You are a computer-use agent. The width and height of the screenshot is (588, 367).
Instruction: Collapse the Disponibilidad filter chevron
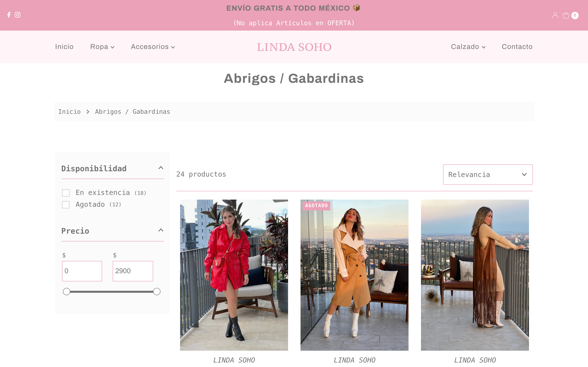161,168
